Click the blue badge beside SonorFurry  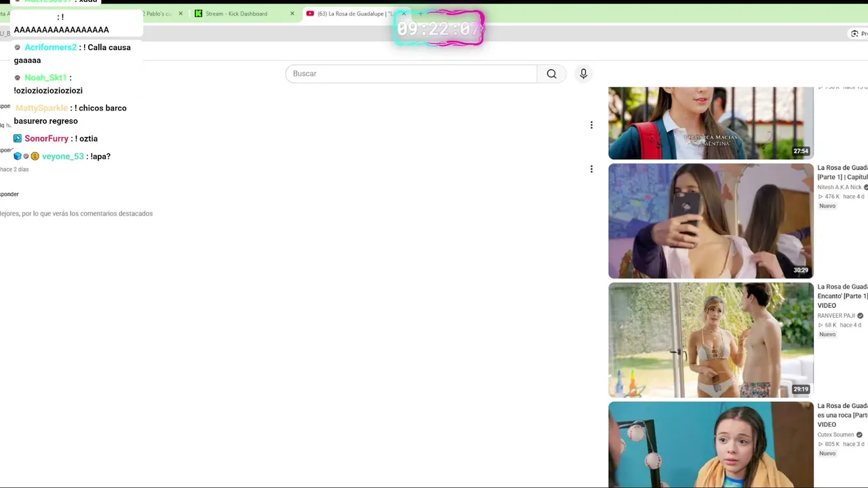pos(18,139)
